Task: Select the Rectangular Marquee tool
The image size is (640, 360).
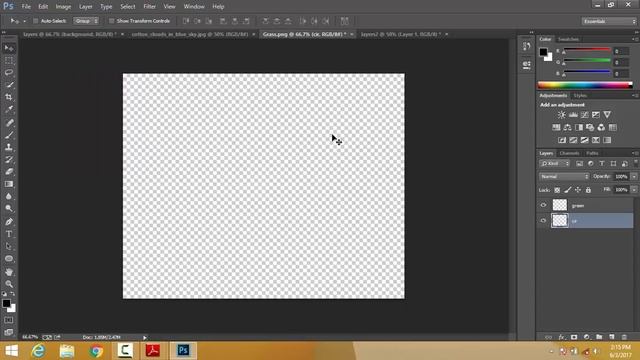Action: [x=9, y=61]
